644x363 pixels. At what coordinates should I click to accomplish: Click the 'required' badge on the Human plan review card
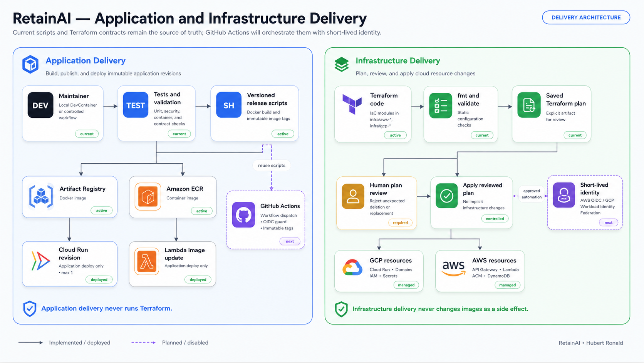(400, 222)
